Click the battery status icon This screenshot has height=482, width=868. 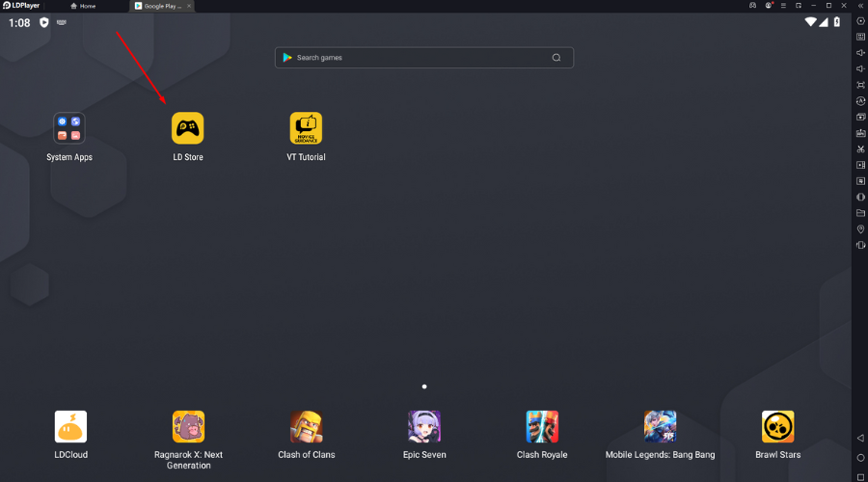tap(837, 22)
